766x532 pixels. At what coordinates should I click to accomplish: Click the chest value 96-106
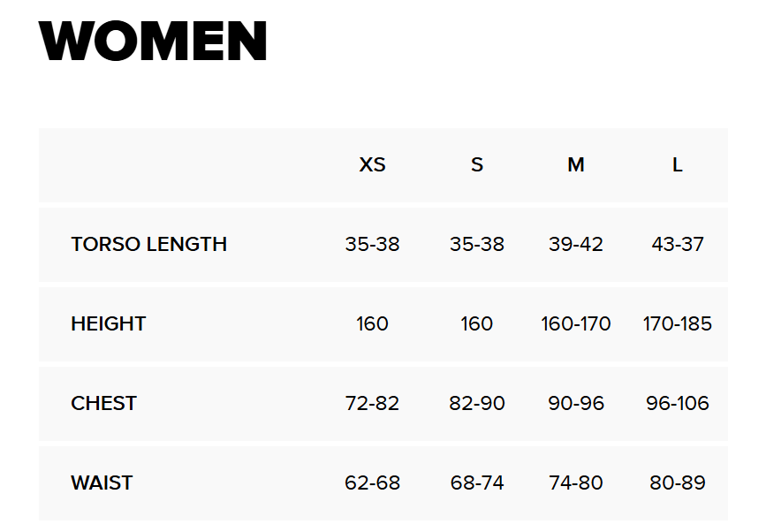pyautogui.click(x=678, y=404)
